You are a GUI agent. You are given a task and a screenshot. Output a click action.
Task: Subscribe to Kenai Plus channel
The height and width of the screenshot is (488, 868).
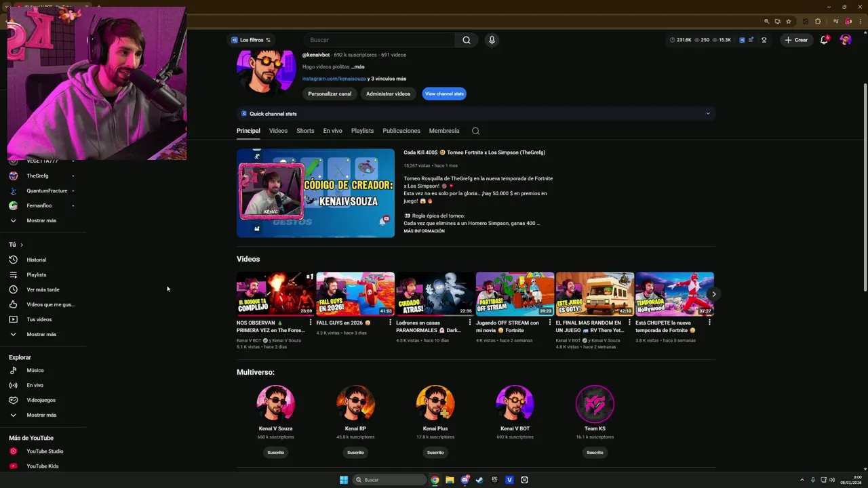[x=435, y=452]
